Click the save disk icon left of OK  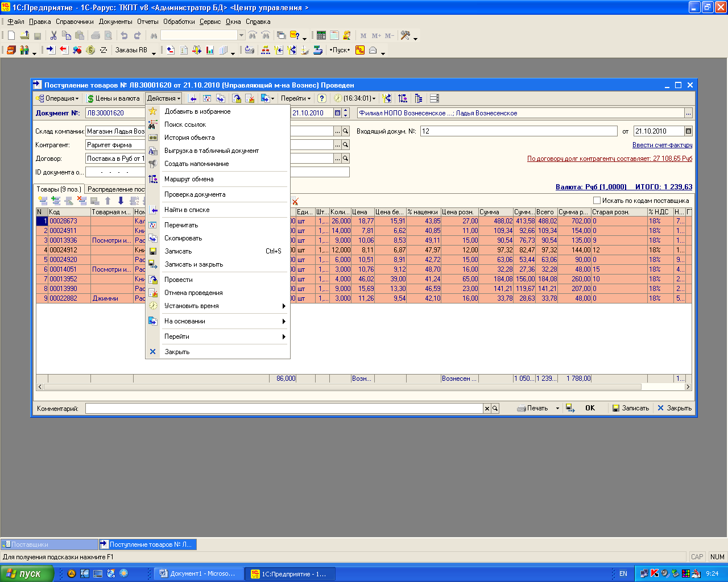[x=570, y=408]
